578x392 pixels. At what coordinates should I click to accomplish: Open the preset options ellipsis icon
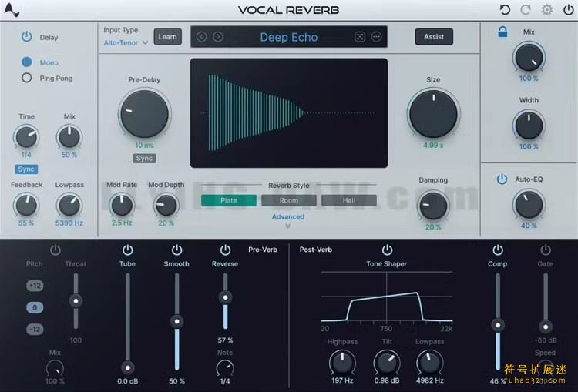point(376,37)
